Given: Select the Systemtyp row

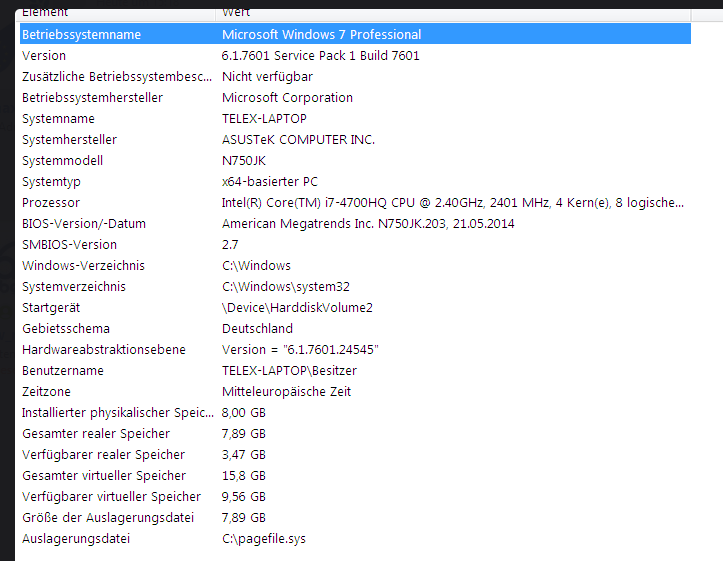Looking at the screenshot, I should pos(355,182).
